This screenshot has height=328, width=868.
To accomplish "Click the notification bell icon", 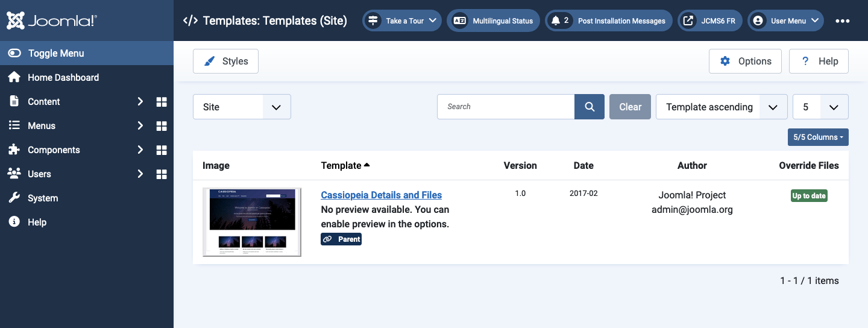I will point(555,20).
